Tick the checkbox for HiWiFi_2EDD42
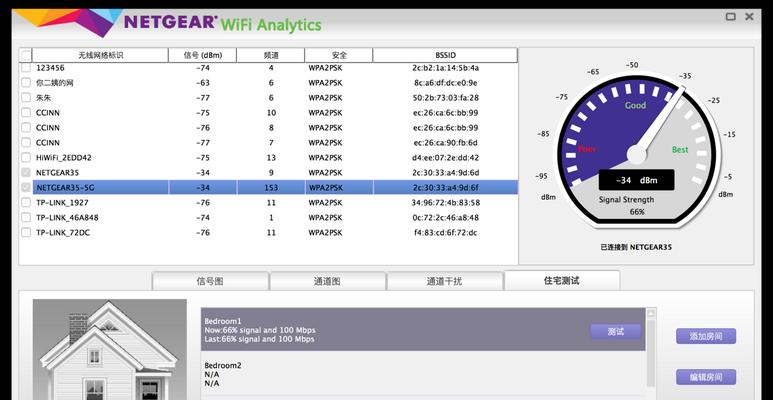This screenshot has width=773, height=400. pyautogui.click(x=26, y=158)
